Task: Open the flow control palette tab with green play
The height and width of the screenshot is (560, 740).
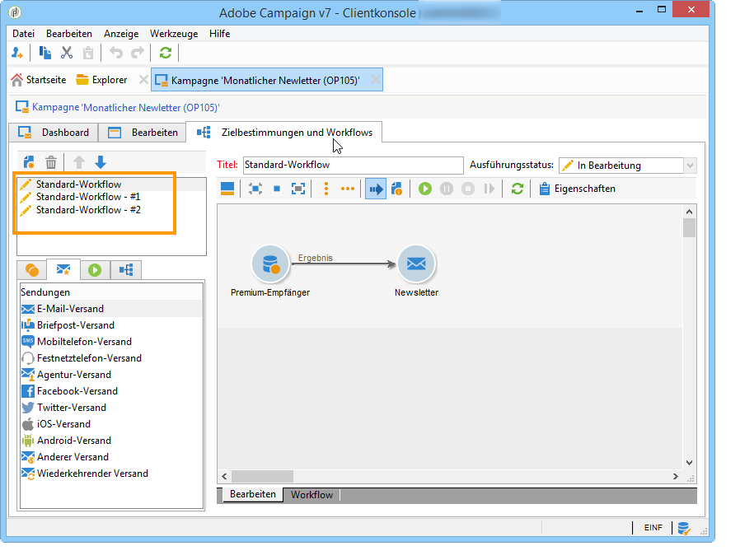Action: (95, 270)
